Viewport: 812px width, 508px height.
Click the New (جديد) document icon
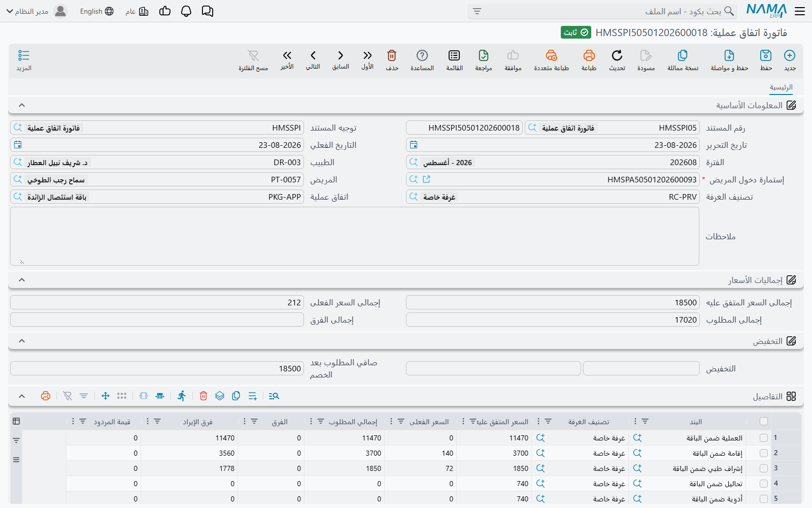[790, 55]
